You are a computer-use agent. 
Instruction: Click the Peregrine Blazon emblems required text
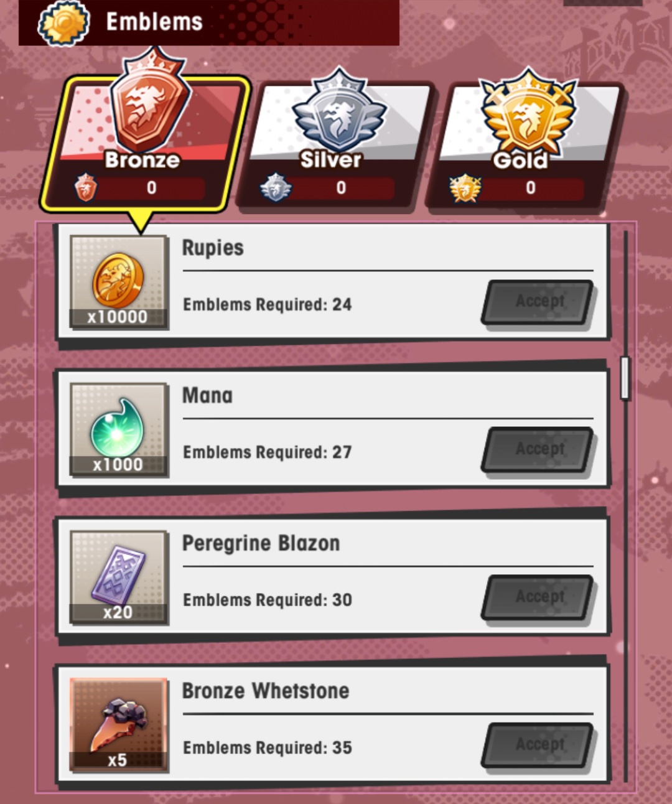point(268,600)
